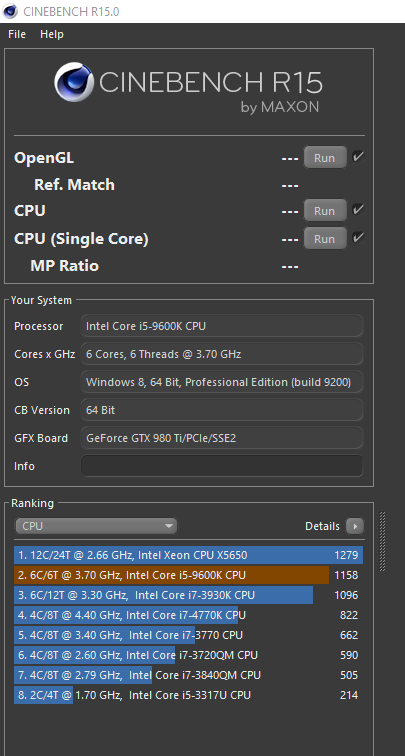Select the Xeon X5650 ranking entry
This screenshot has height=756, width=405.
[x=189, y=555]
